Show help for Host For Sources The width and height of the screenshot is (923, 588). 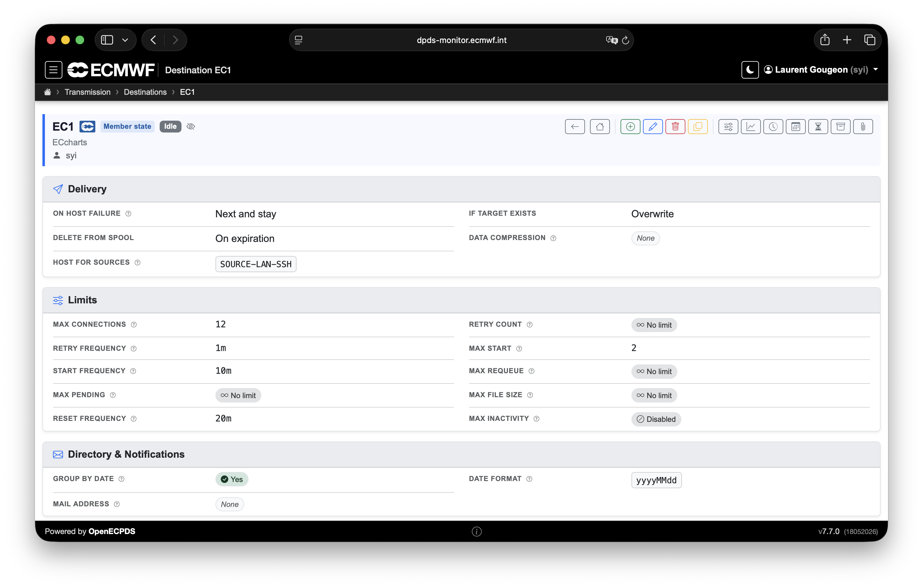pyautogui.click(x=138, y=263)
